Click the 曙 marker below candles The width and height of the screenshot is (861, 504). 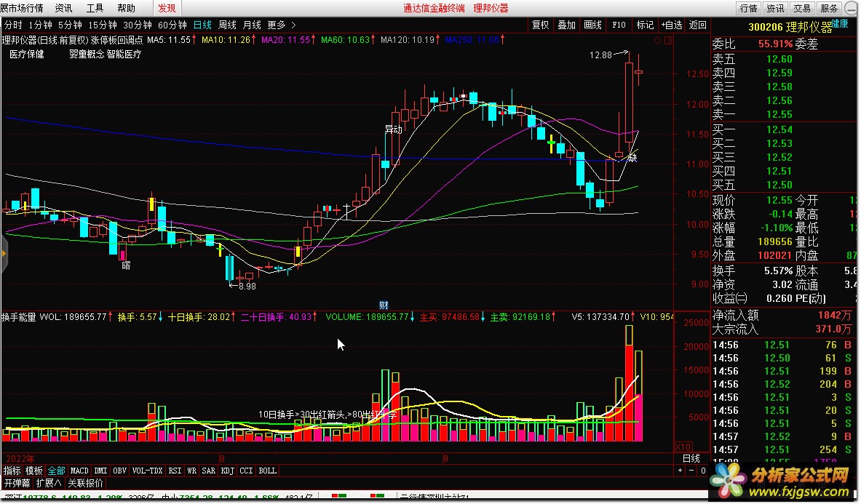tap(127, 265)
